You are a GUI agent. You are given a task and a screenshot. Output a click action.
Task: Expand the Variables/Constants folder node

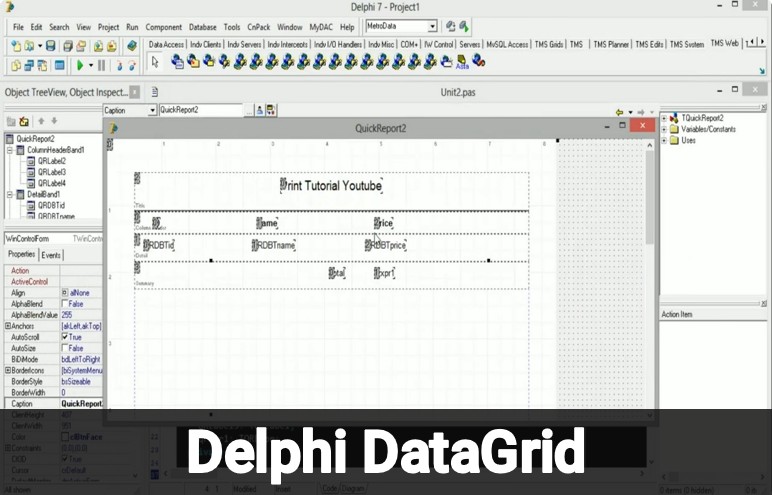click(664, 130)
